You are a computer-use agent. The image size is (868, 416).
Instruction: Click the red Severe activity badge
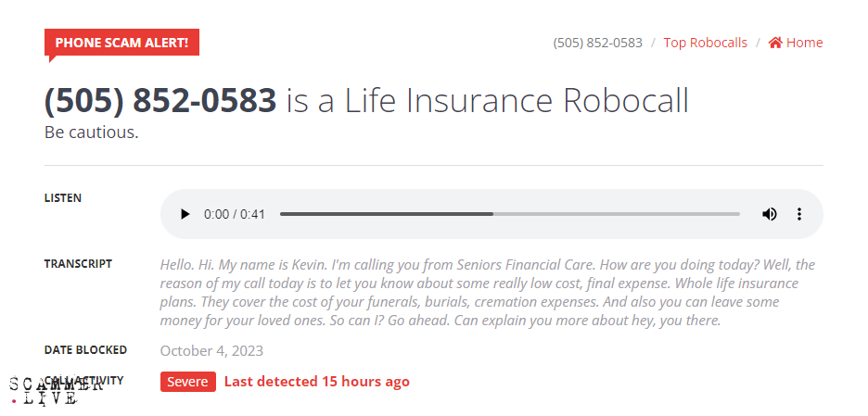[x=187, y=382]
